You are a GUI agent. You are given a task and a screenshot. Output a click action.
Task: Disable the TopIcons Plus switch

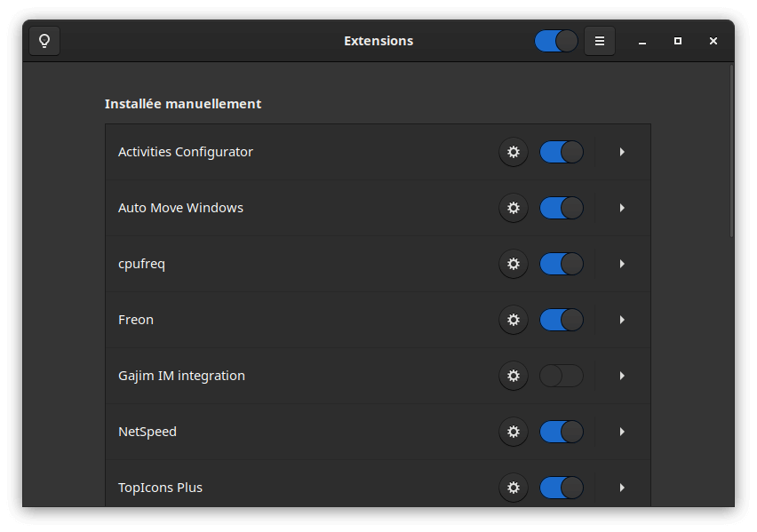[x=562, y=488]
